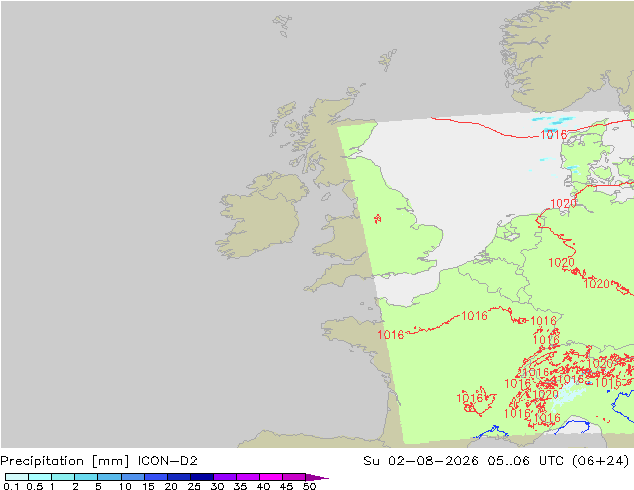The image size is (634, 490).
Task: Click the cyan precipitation patch in the North Sea
Action: tap(554, 120)
